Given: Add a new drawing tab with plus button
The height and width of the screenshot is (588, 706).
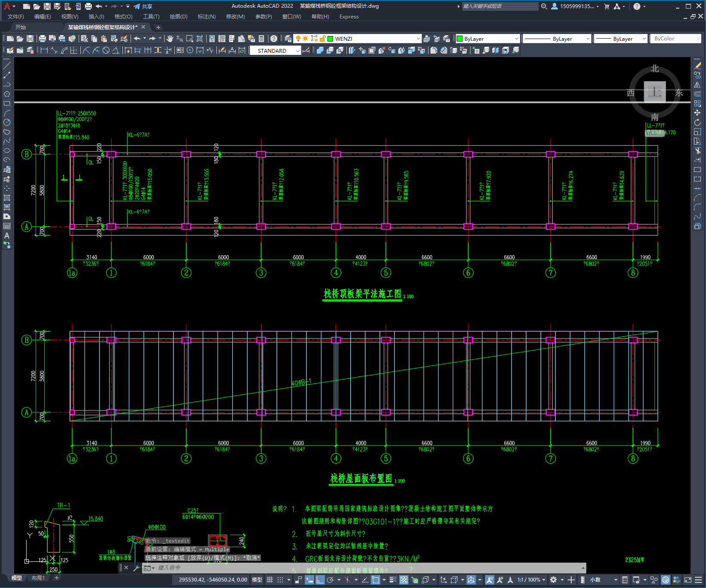Looking at the screenshot, I should pos(158,27).
